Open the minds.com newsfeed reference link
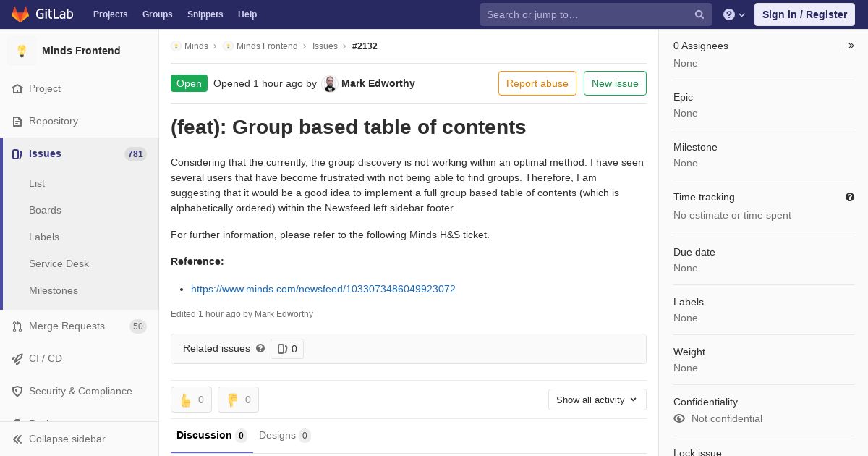The image size is (868, 456). pos(323,289)
